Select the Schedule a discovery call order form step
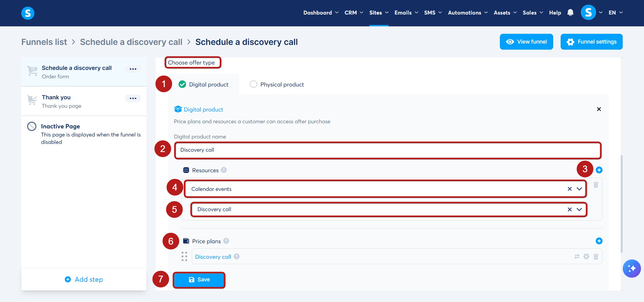The height and width of the screenshot is (302, 644). (84, 72)
